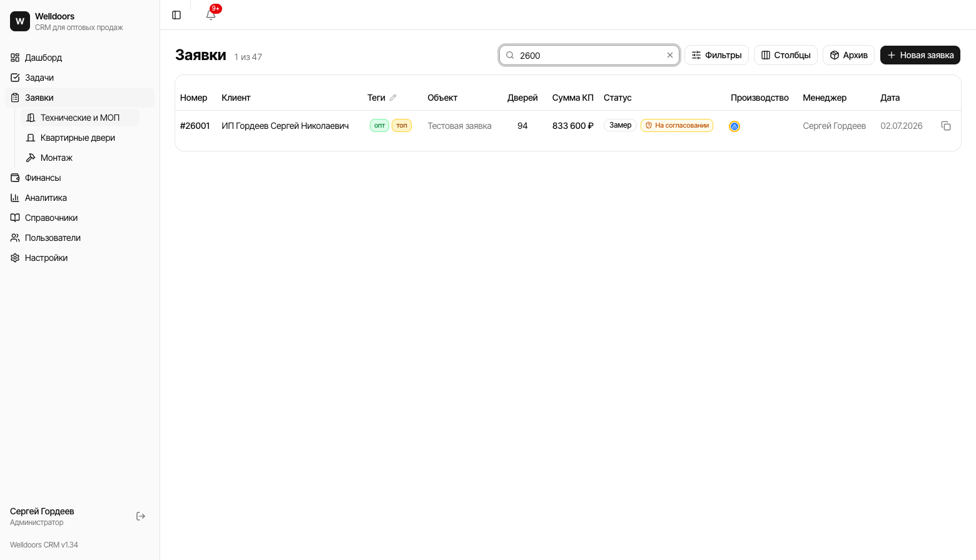The image size is (976, 560).
Task: Navigate to Финансы
Action: pos(80,178)
